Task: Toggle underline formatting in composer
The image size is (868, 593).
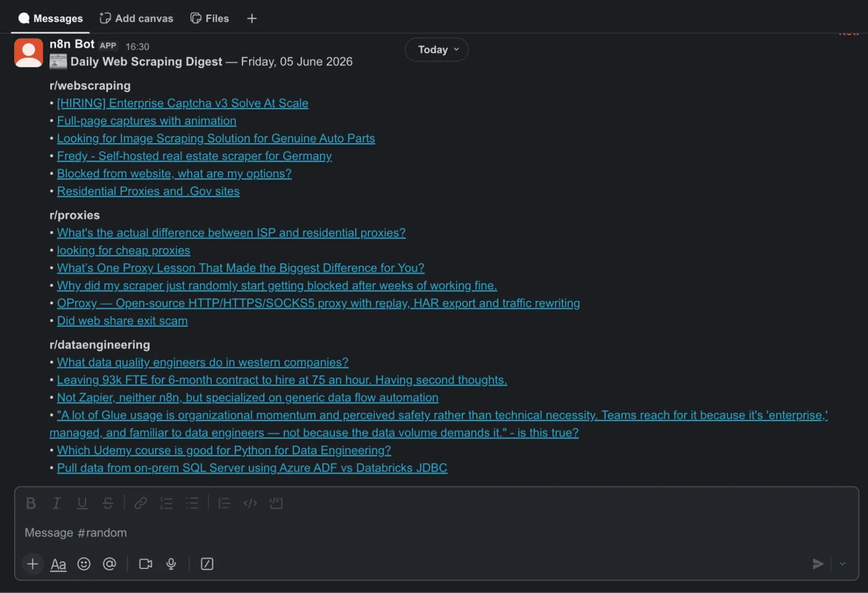Action: [82, 503]
